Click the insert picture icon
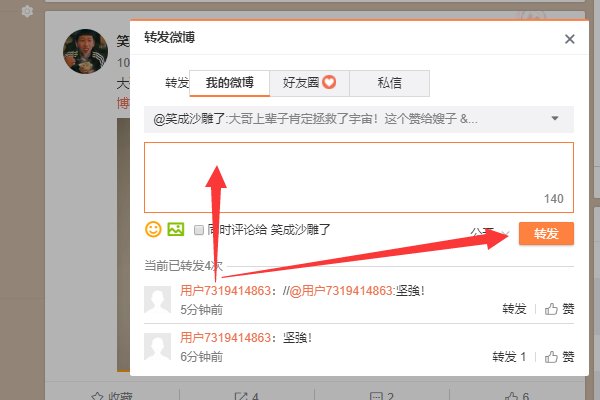 pyautogui.click(x=176, y=229)
